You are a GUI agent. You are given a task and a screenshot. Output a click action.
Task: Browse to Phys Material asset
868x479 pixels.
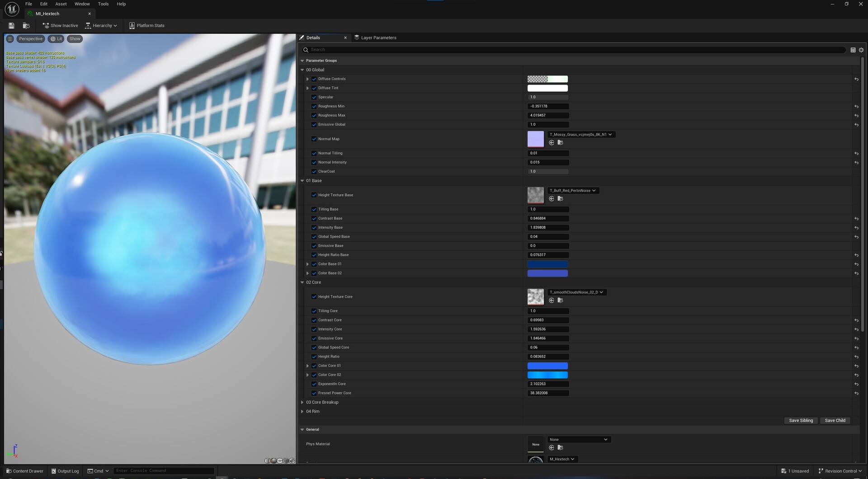coord(560,448)
